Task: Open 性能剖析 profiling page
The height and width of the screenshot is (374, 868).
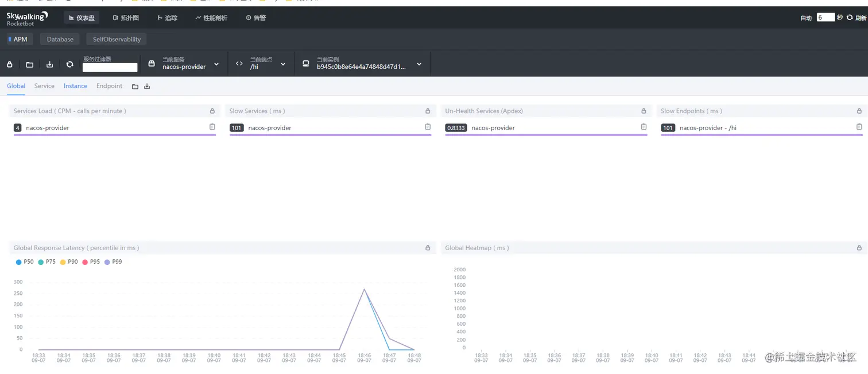Action: click(x=211, y=18)
